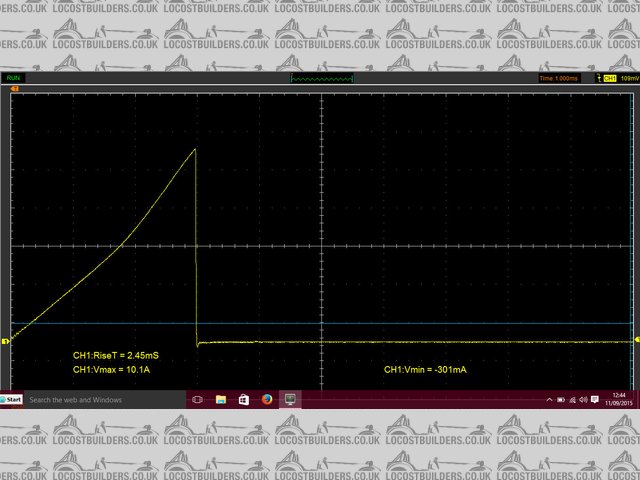The image size is (640, 480).
Task: Click the rising edge trigger icon
Action: (597, 77)
